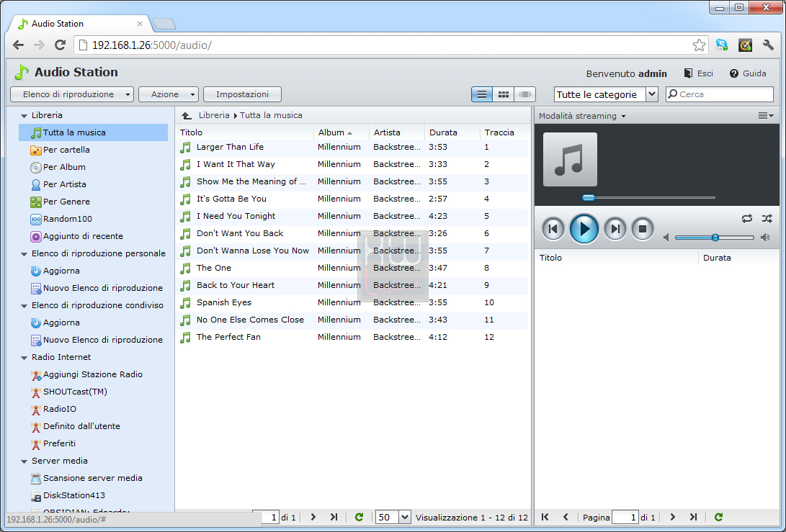Collapse Elenco di riproduzione condiviso section

[x=24, y=305]
